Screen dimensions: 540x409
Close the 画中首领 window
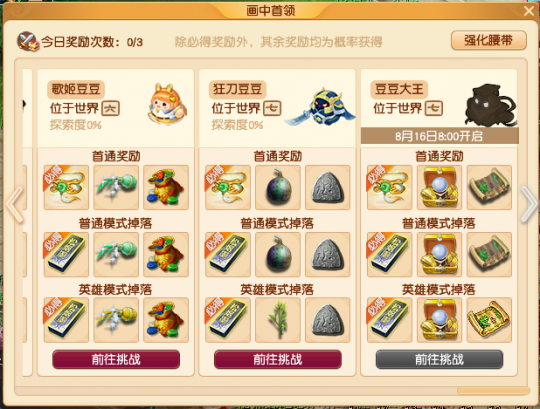(529, 11)
